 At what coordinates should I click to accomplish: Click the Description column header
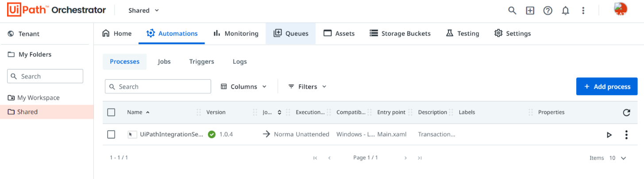tap(432, 113)
